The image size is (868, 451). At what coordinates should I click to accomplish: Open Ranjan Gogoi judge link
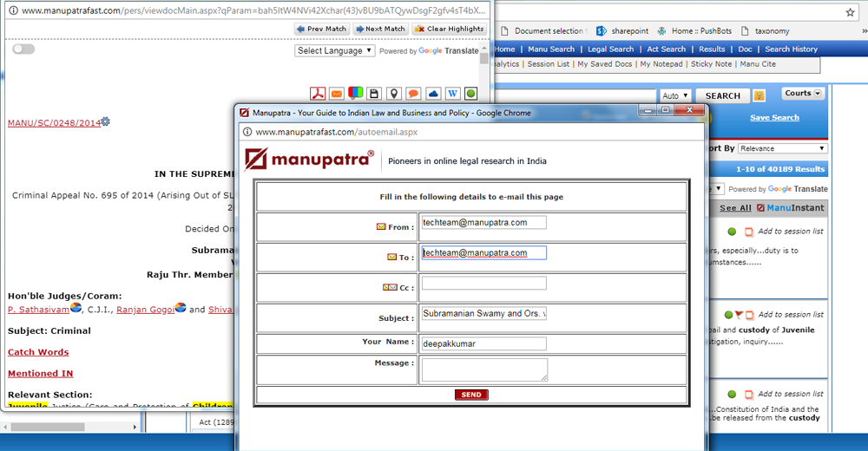(146, 310)
